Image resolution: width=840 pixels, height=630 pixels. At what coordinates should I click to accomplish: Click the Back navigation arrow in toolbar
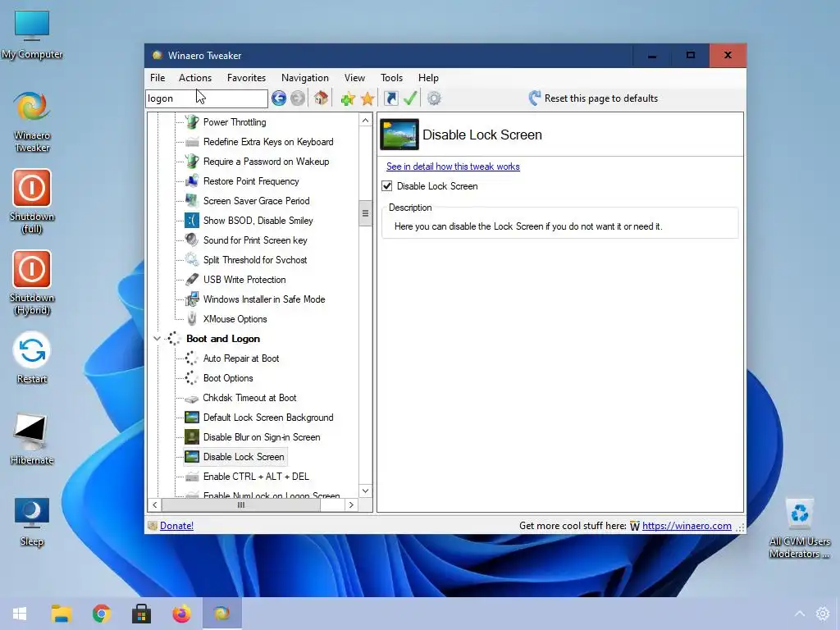point(279,98)
